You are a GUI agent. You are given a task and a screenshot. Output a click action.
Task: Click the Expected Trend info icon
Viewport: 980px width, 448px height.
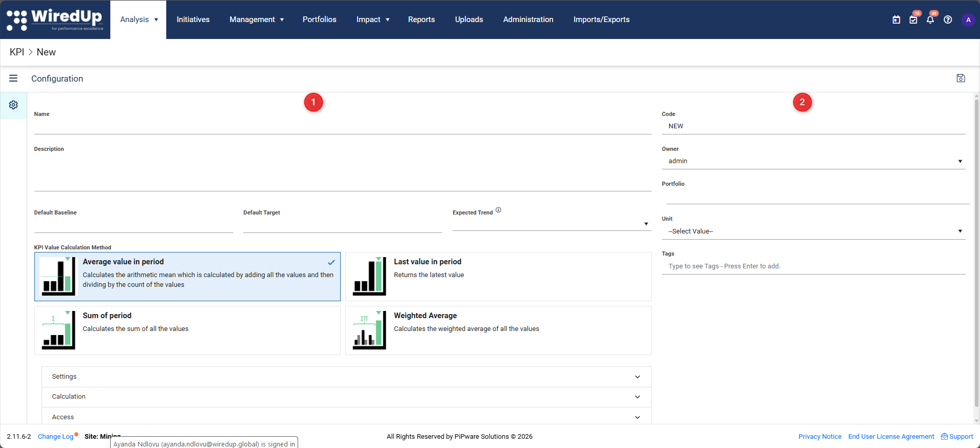click(498, 210)
